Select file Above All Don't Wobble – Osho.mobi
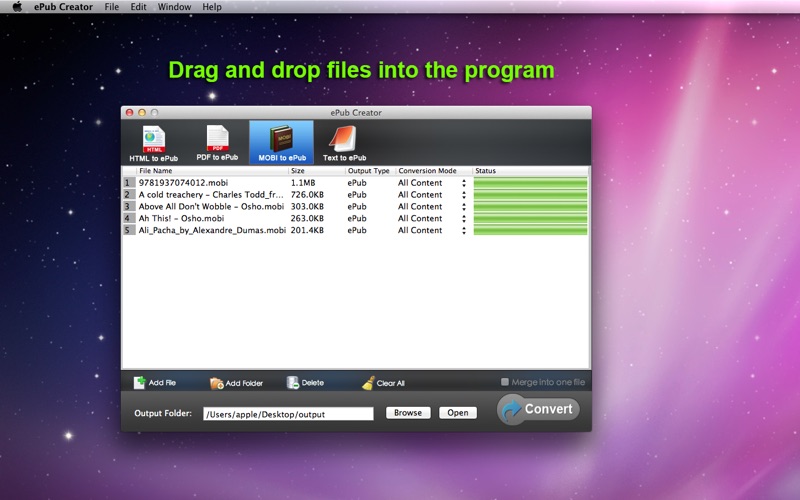The image size is (800, 500). [211, 207]
